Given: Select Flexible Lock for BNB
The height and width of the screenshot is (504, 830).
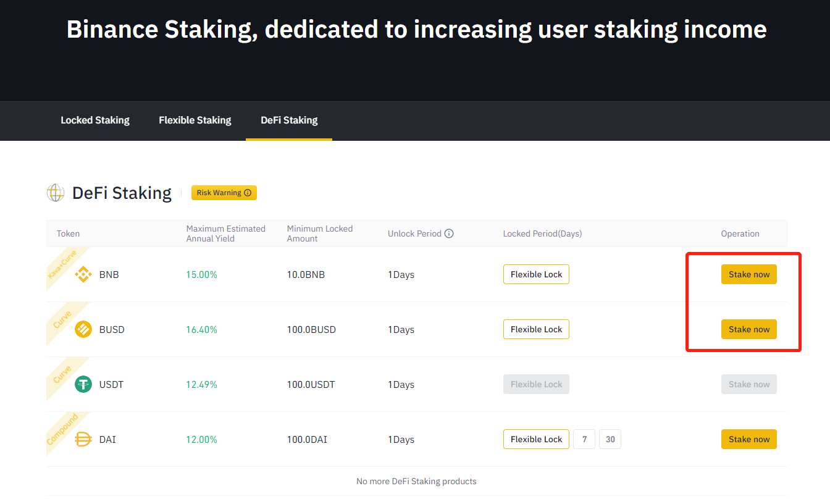Looking at the screenshot, I should [x=536, y=274].
